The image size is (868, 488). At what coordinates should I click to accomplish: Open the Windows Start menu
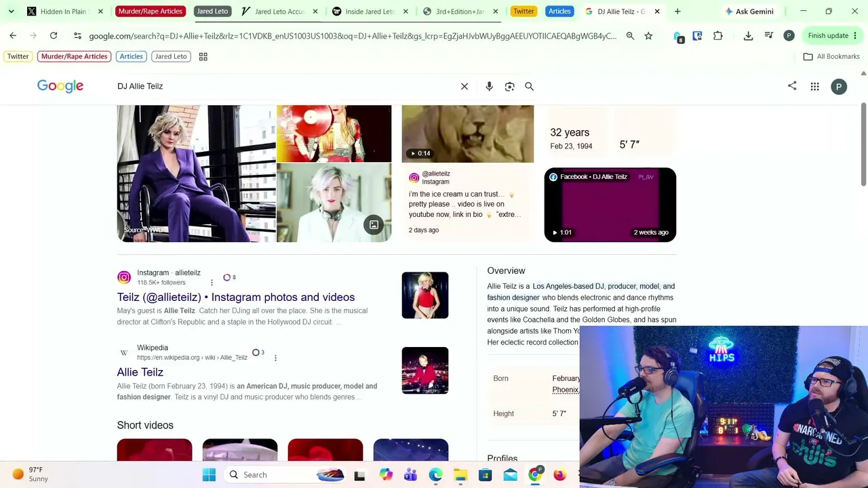pos(209,474)
